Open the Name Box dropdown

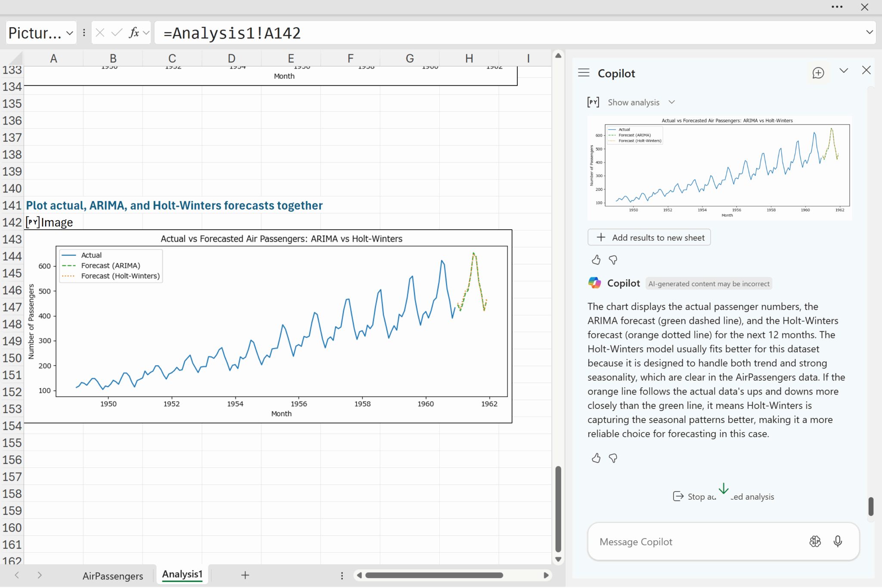click(x=69, y=33)
